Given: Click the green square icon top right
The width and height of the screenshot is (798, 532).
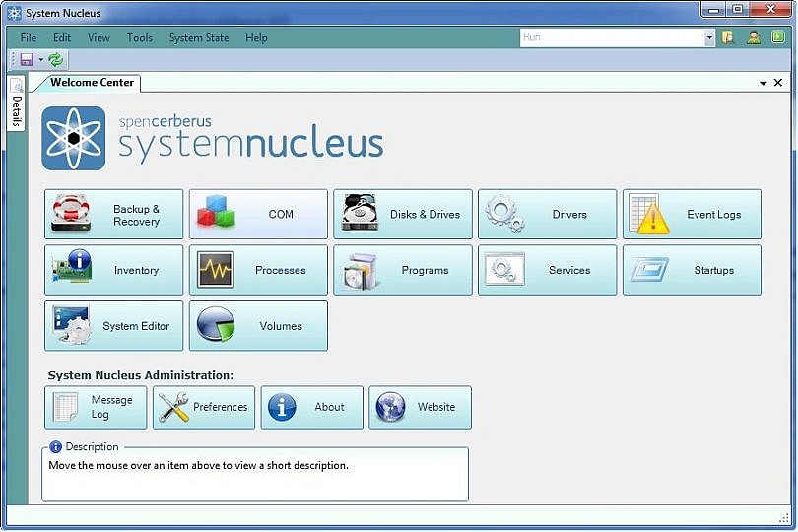Looking at the screenshot, I should coord(778,37).
